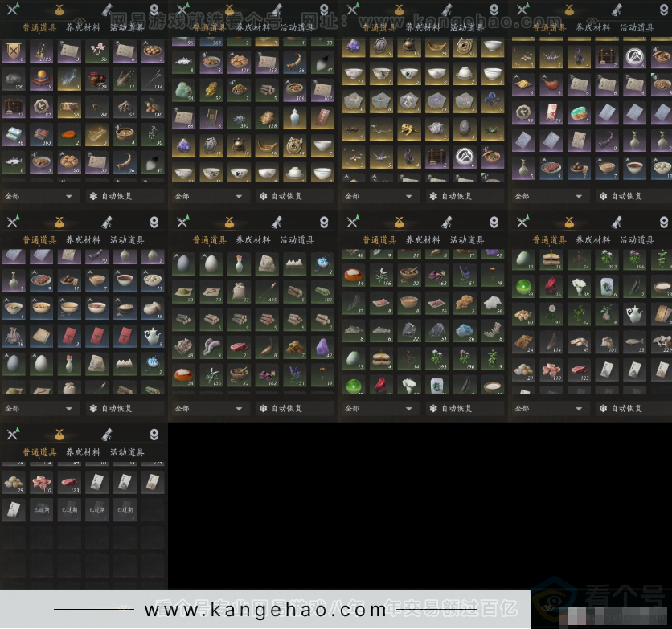This screenshot has width=672, height=629.
Task: Select the gold nugget item, count 52
Action: point(211,90)
